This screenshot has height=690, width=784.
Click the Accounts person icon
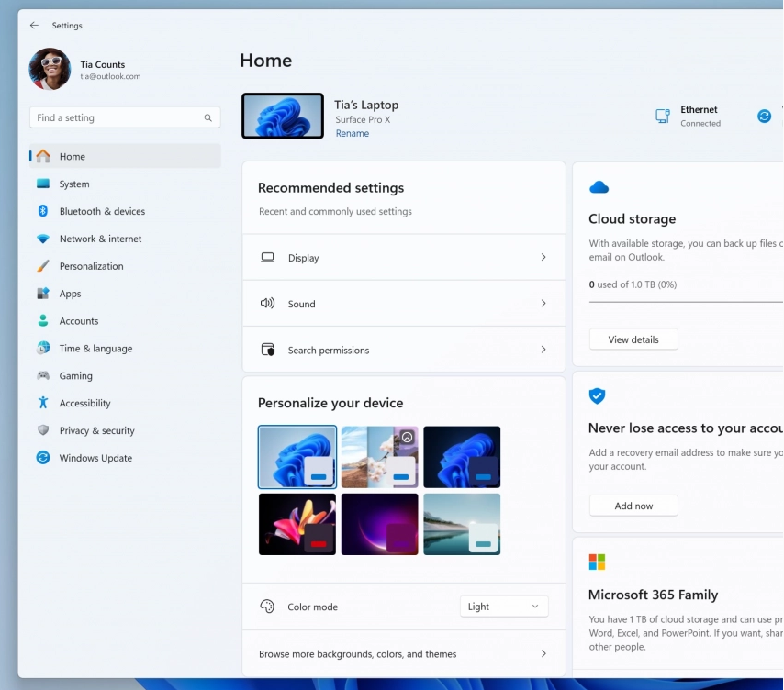point(43,321)
